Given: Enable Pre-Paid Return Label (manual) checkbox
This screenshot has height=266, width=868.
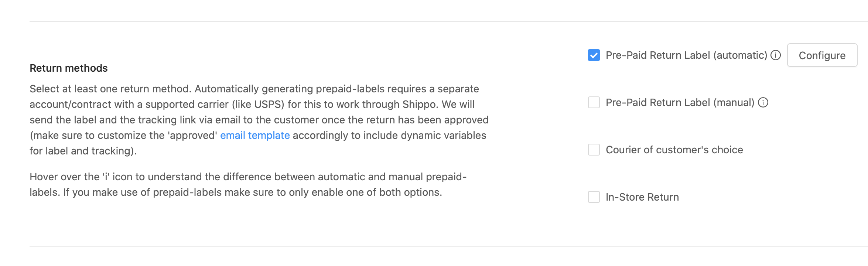Looking at the screenshot, I should coord(594,102).
